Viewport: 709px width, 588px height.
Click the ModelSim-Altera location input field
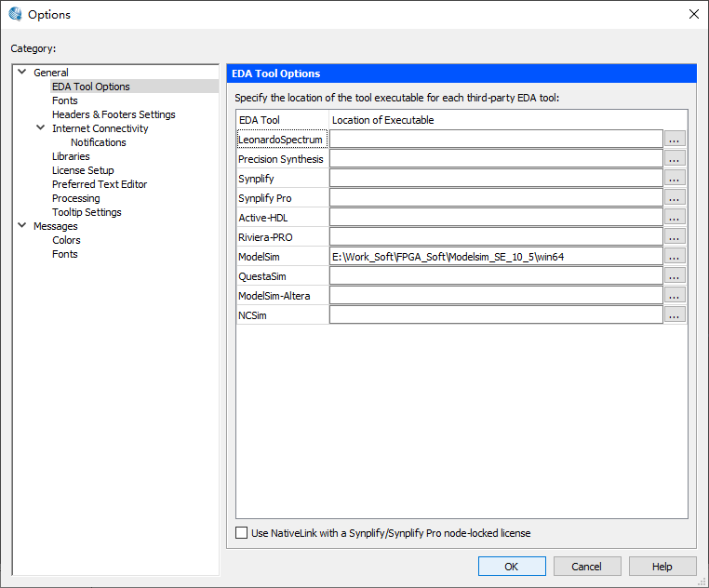click(496, 295)
